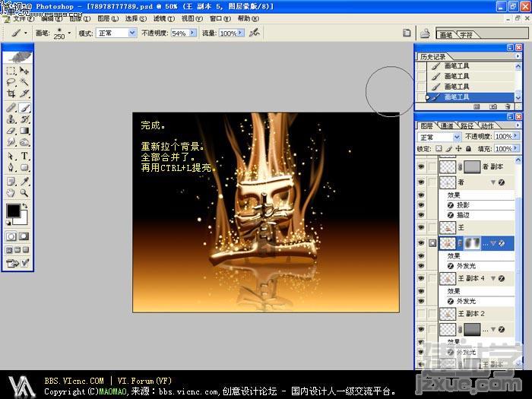Set the foreground color swatch
Screen dimensions: 532x399
13,211
